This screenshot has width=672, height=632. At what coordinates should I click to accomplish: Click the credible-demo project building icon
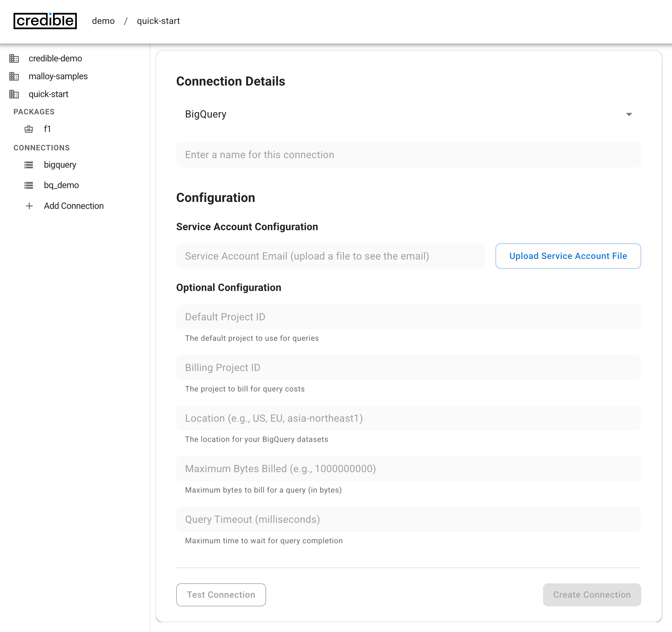(14, 58)
